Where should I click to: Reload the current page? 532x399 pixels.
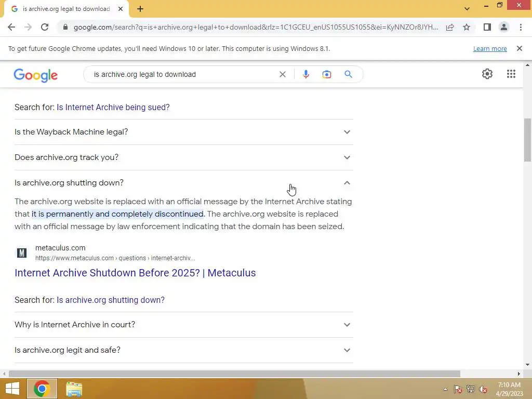pyautogui.click(x=45, y=27)
